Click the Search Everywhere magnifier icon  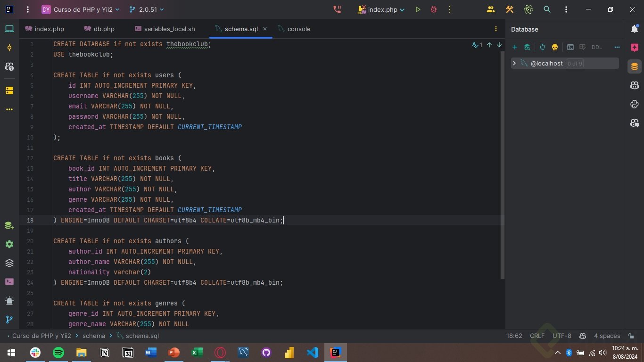coord(547,9)
